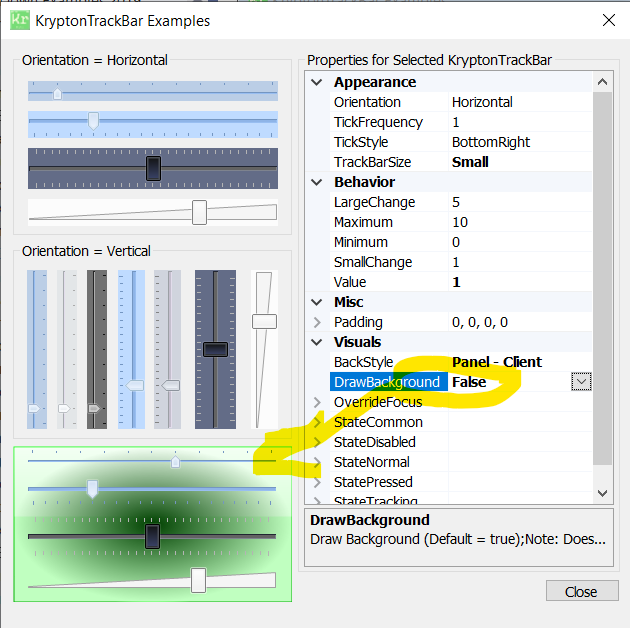
Task: Click the dark horizontal trackbar thumb
Action: click(153, 168)
